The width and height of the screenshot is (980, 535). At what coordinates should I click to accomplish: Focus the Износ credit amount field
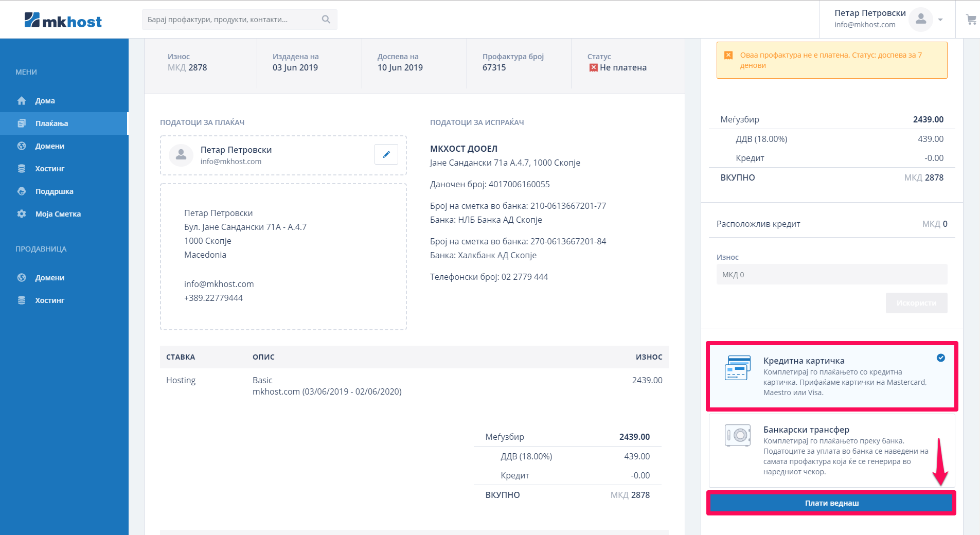pyautogui.click(x=831, y=275)
